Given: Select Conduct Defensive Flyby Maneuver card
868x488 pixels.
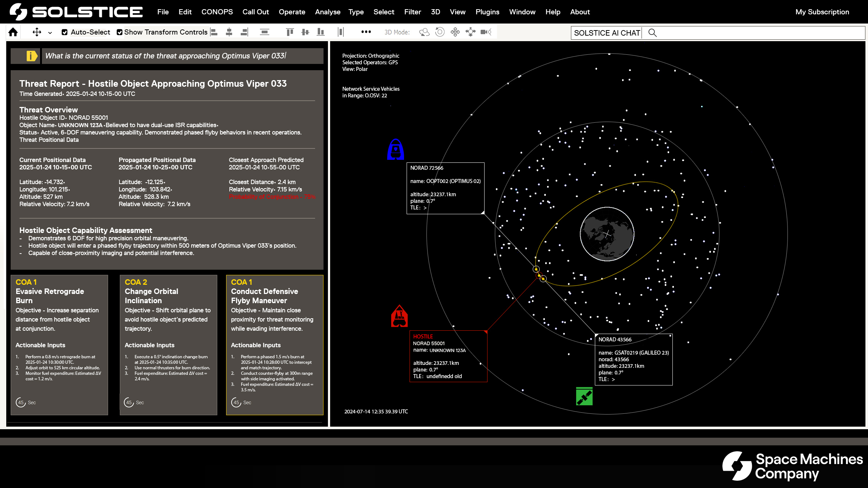Looking at the screenshot, I should [275, 345].
